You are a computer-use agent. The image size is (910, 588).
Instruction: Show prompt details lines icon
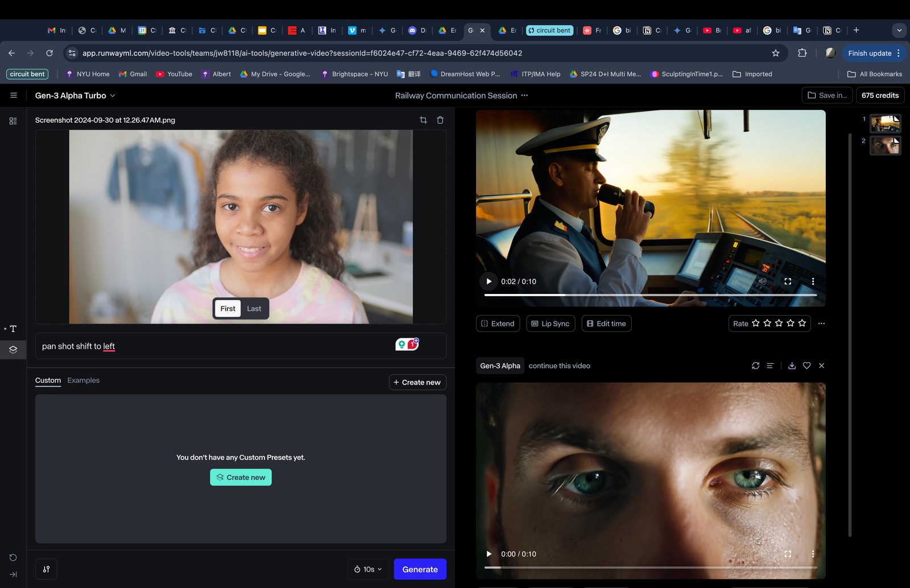pyautogui.click(x=770, y=366)
